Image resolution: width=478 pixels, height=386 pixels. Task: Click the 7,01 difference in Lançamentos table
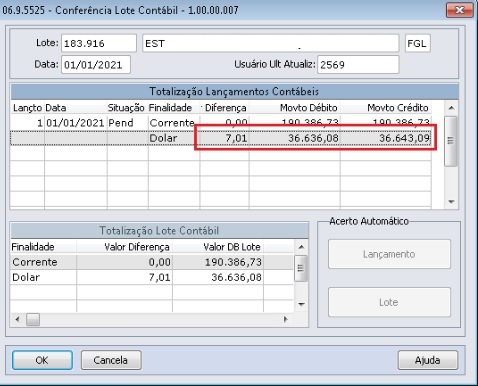tap(236, 138)
